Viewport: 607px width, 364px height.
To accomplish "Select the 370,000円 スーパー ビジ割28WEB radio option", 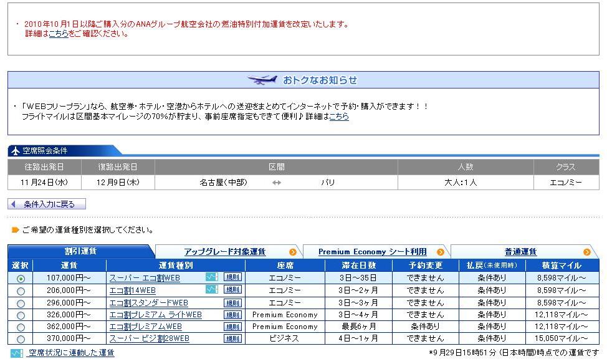I will pyautogui.click(x=21, y=340).
